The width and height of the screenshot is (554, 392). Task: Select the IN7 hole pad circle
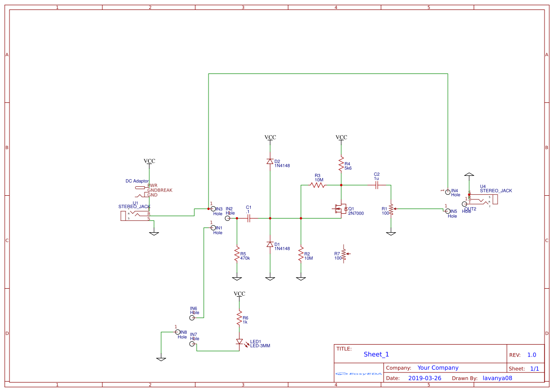192,344
